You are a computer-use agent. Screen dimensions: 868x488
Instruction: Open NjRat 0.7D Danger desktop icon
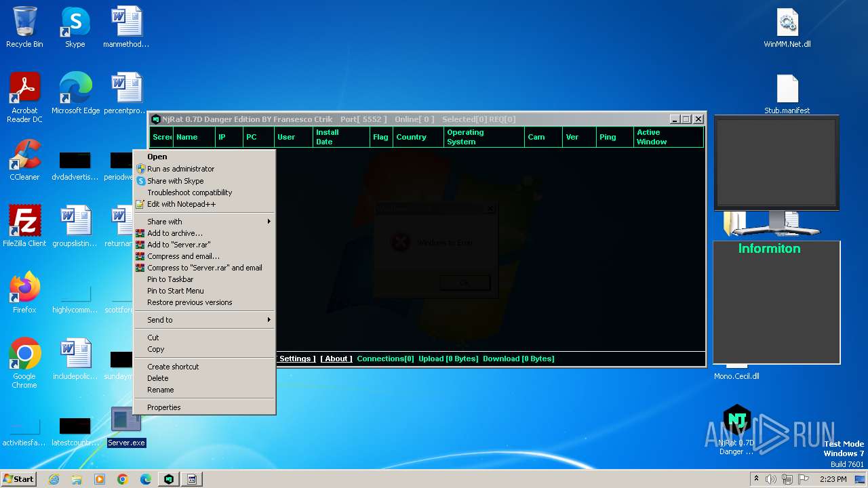point(736,430)
